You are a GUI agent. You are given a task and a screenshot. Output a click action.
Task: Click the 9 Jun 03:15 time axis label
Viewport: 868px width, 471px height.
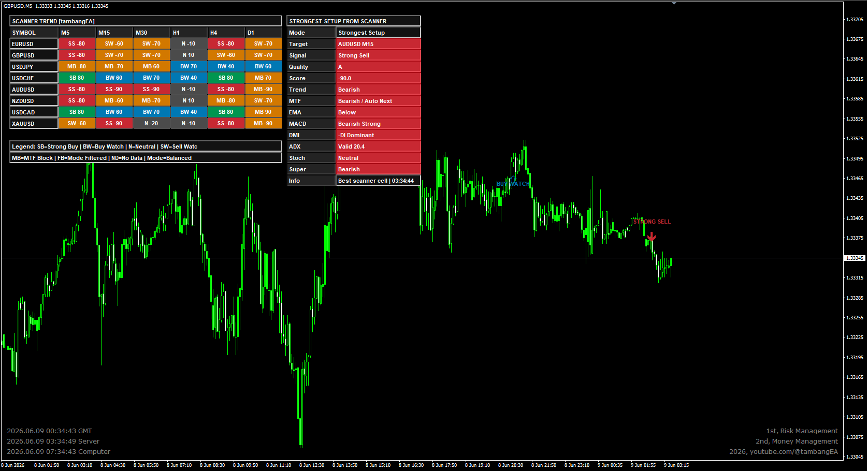point(676,465)
